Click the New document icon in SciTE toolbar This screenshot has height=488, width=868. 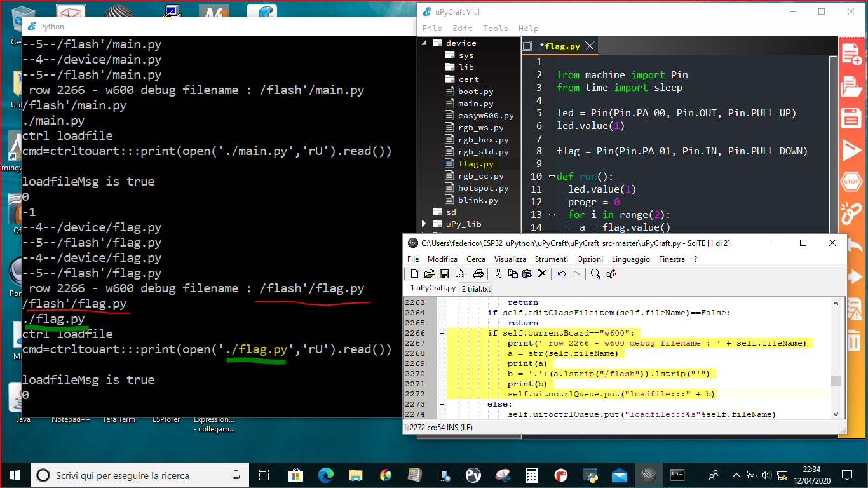[x=414, y=274]
